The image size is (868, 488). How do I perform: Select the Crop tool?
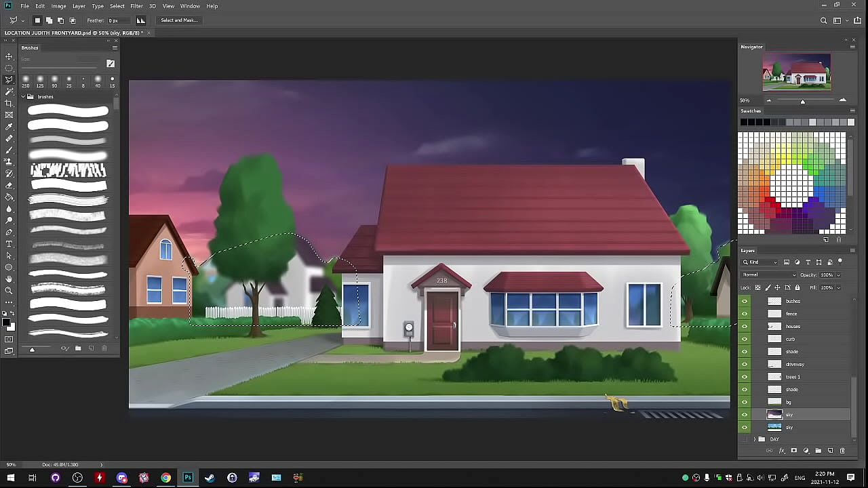[x=9, y=103]
